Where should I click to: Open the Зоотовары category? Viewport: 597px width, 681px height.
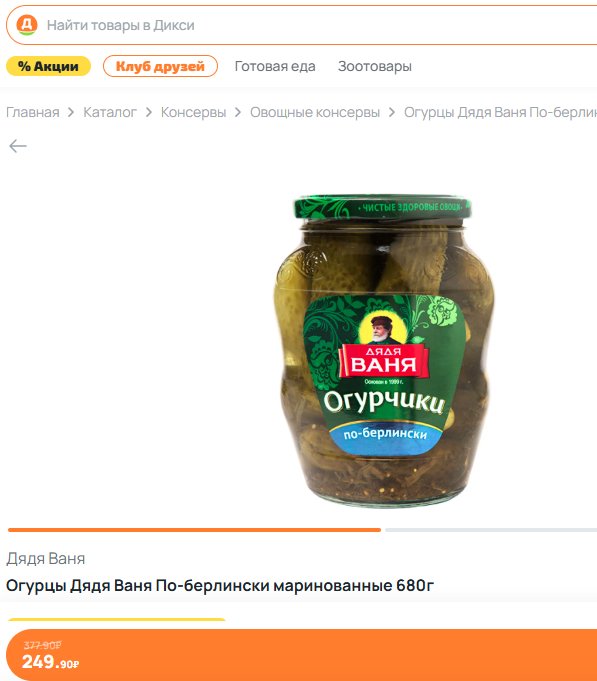point(375,66)
